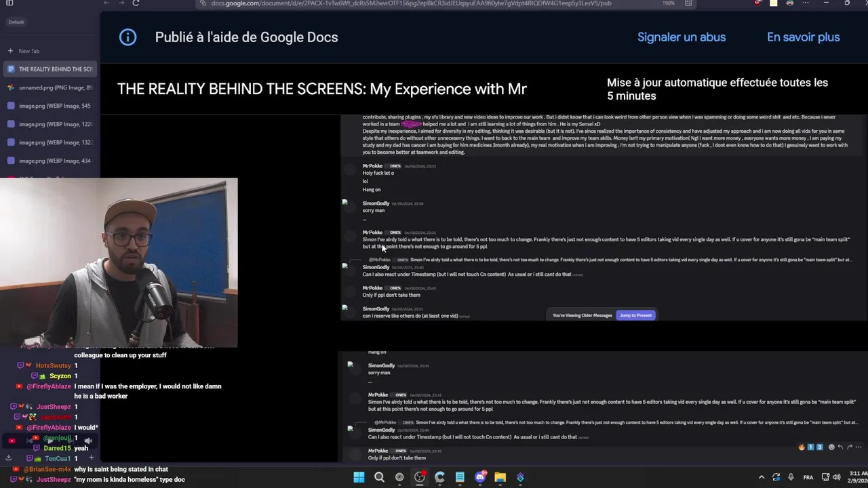Open the downloads icon in sidebar
The width and height of the screenshot is (868, 488).
[x=9, y=457]
